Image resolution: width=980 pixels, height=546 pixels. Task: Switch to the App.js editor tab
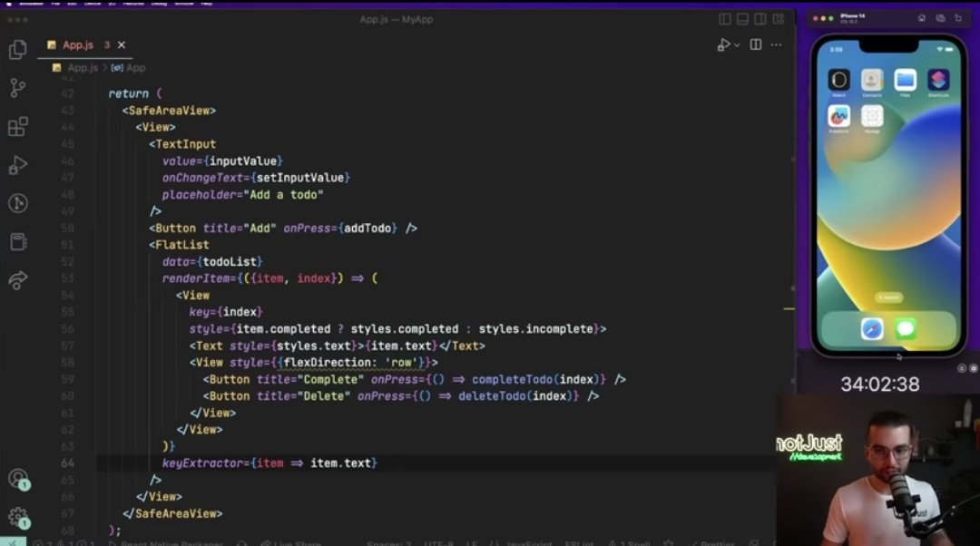coord(77,44)
